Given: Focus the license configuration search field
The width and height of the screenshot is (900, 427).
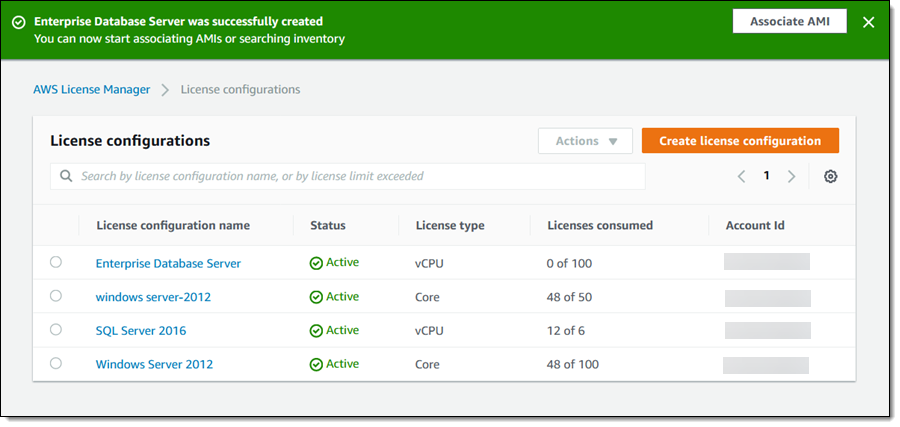Looking at the screenshot, I should click(x=350, y=177).
